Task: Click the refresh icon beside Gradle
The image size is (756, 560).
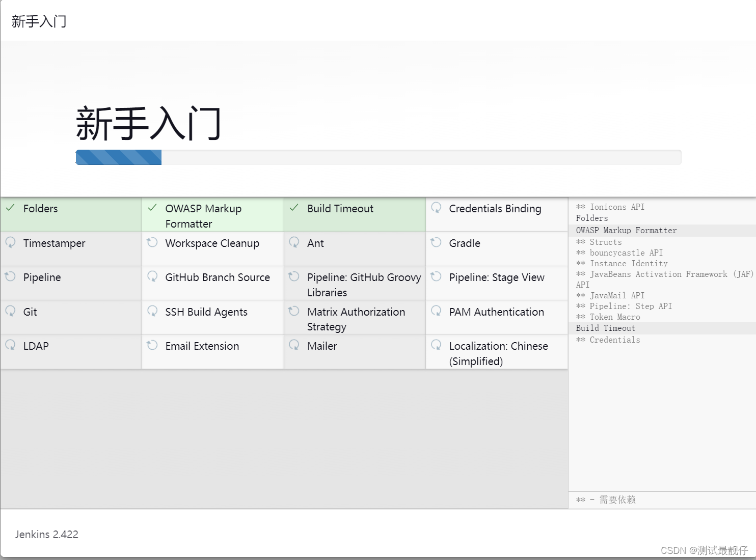Action: tap(436, 242)
